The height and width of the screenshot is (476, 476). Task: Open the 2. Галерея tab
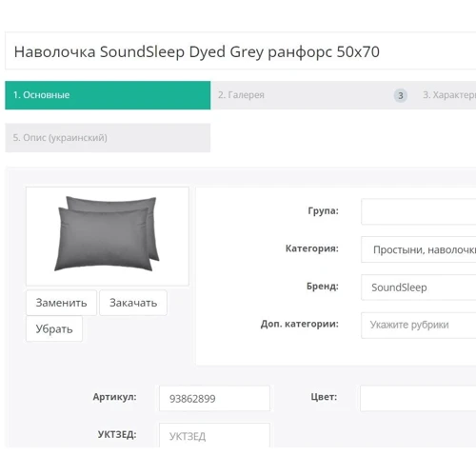pyautogui.click(x=313, y=95)
